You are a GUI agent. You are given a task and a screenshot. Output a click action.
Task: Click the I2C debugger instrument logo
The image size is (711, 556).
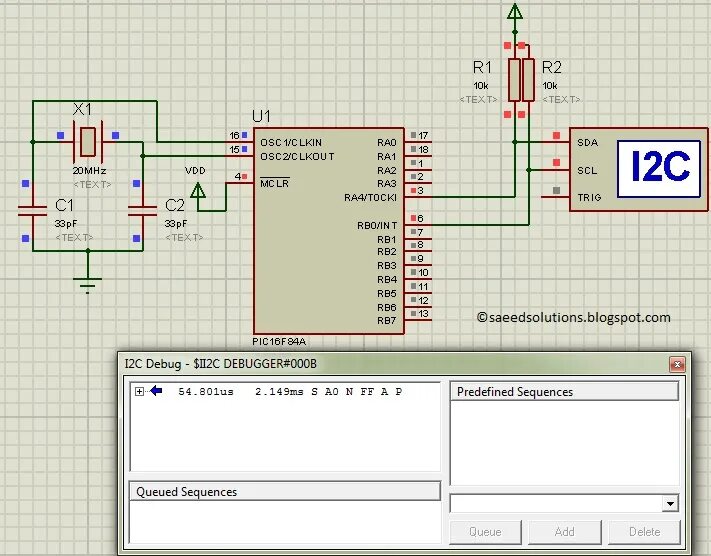(659, 169)
